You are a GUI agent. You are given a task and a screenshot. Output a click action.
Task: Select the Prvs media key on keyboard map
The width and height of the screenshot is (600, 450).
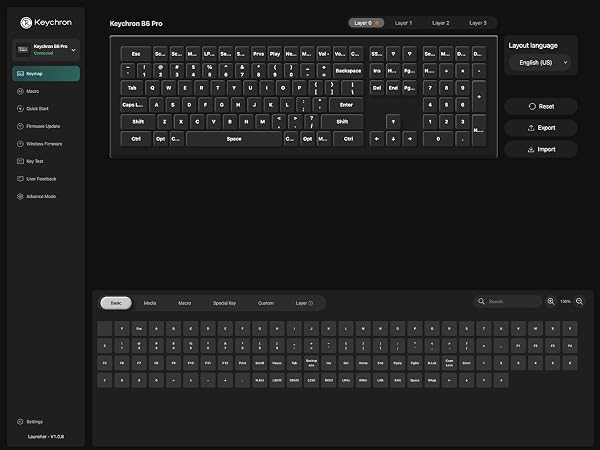pos(258,54)
